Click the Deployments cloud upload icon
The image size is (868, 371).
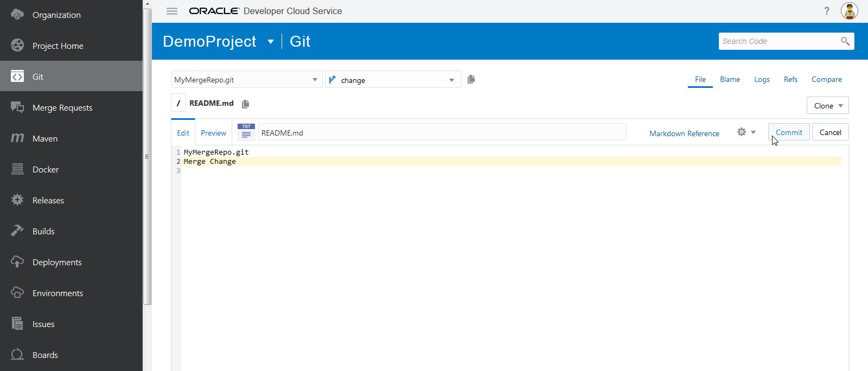(x=17, y=261)
